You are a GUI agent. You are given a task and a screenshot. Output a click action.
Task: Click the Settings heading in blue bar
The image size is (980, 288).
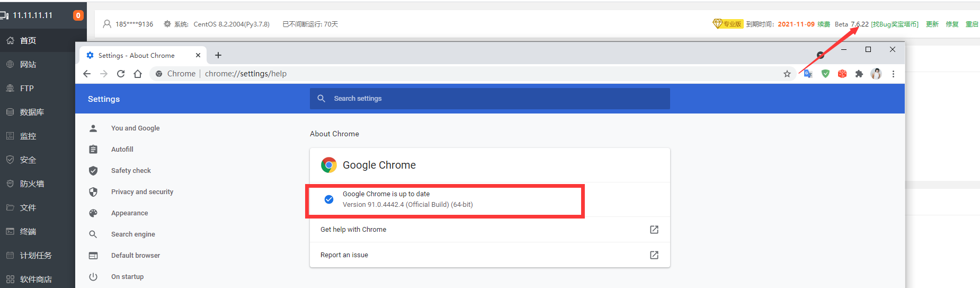click(x=104, y=99)
